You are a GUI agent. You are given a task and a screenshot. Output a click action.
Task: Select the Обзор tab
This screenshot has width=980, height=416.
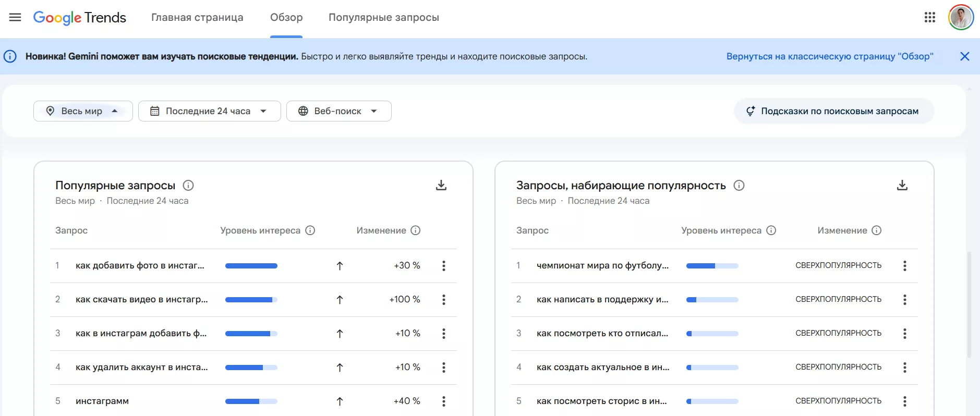[286, 17]
